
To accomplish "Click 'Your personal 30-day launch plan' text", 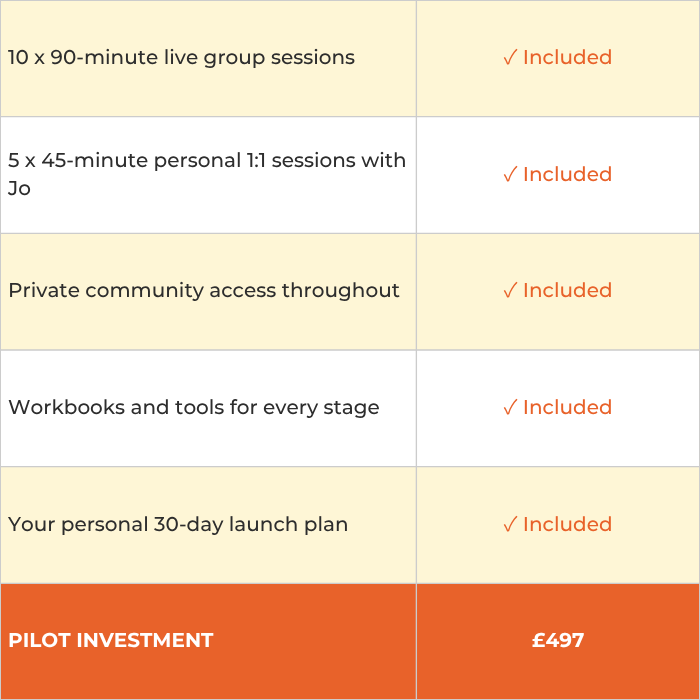I will 178,524.
